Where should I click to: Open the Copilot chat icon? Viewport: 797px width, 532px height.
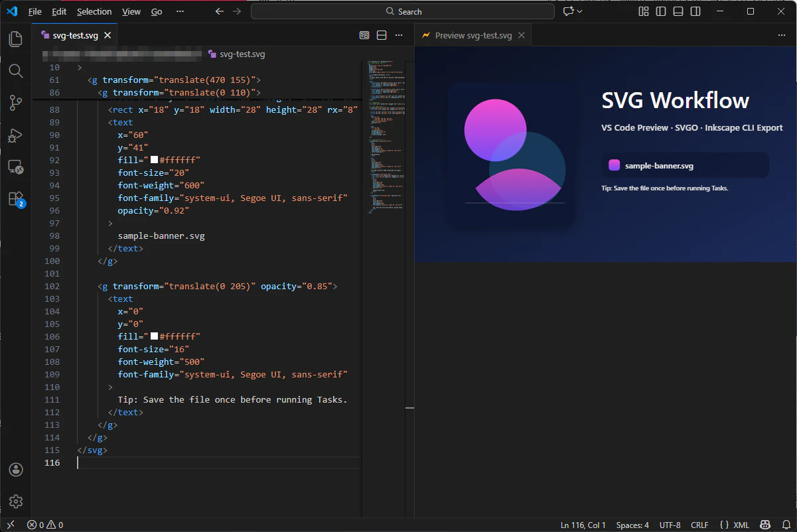tap(568, 11)
